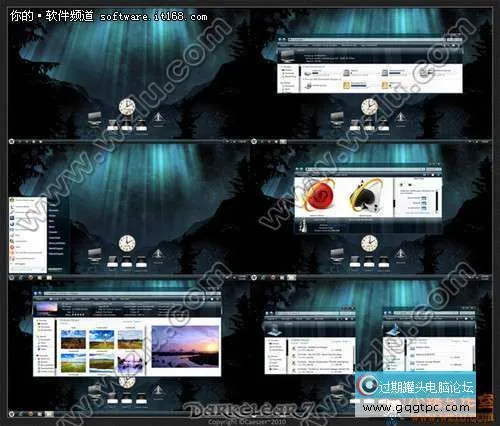The height and width of the screenshot is (426, 500).
Task: Click the Start orb on the middle-right desktop taskbar
Action: (x=254, y=277)
